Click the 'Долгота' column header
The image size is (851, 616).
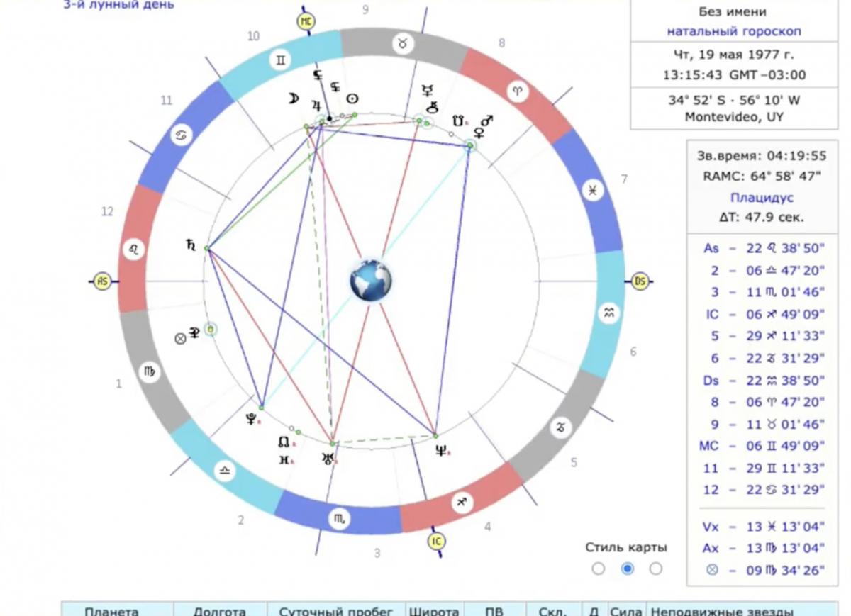pos(221,612)
